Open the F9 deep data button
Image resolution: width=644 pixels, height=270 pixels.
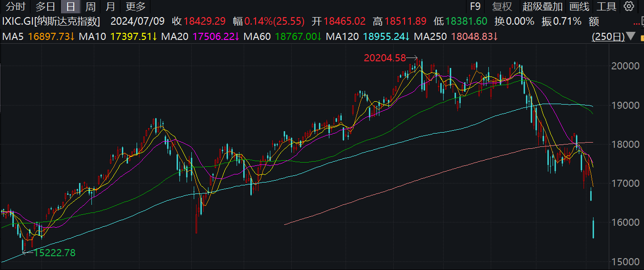[x=475, y=7]
